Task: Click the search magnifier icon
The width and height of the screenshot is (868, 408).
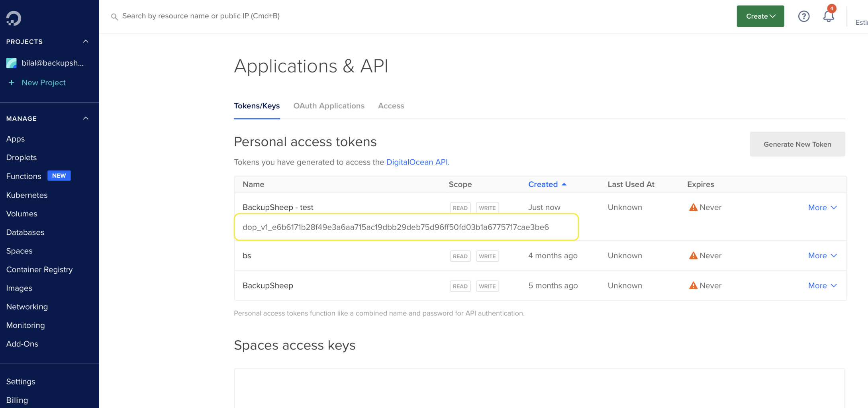Action: 114,17
